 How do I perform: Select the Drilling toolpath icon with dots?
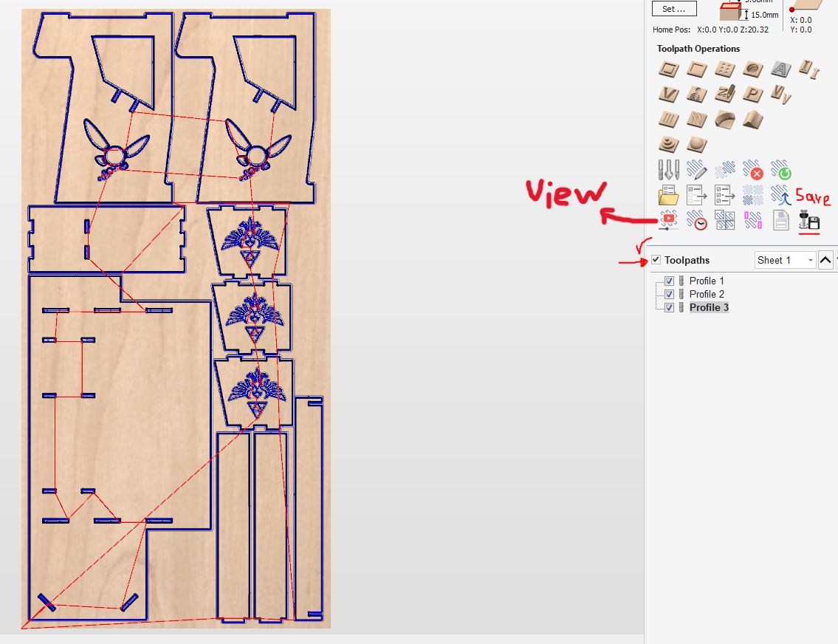[725, 69]
